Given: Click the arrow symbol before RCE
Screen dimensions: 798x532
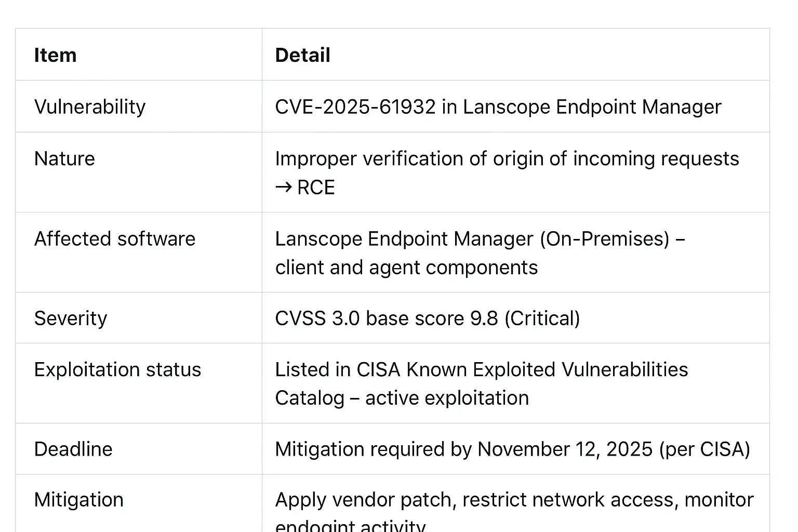Looking at the screenshot, I should click(x=283, y=188).
